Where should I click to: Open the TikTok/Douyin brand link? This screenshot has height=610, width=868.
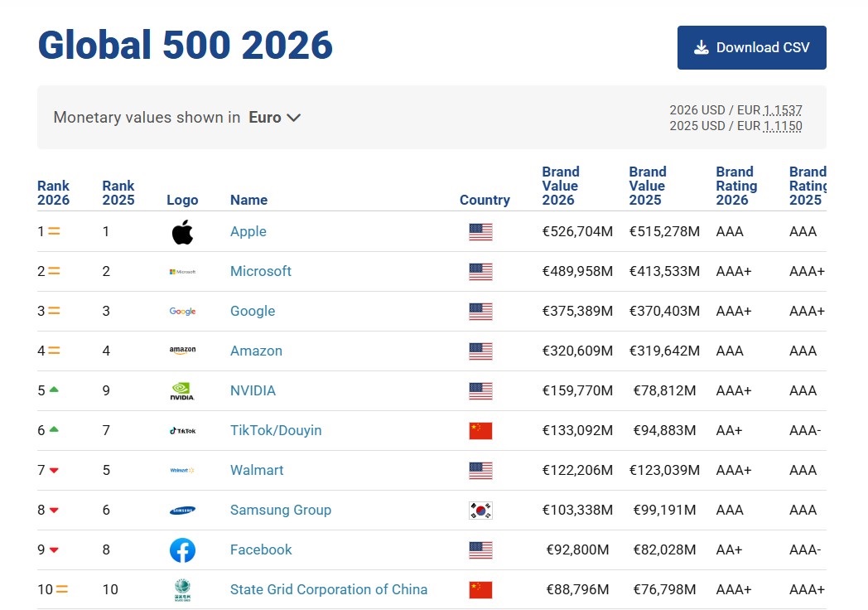276,431
